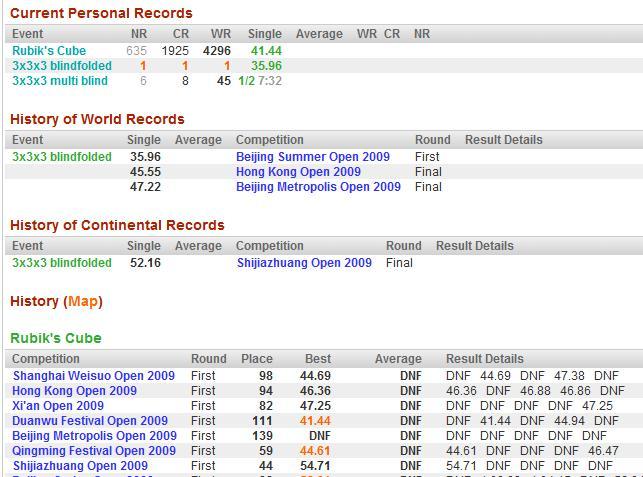The image size is (643, 477).
Task: Click the History of Continental Records heading
Action: 117,225
